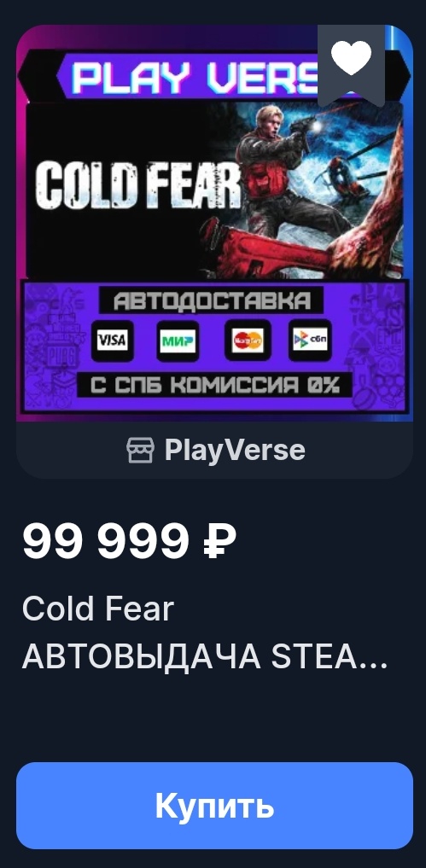Click the COLD FEAR logo text in image
Image resolution: width=426 pixels, height=868 pixels.
[138, 185]
